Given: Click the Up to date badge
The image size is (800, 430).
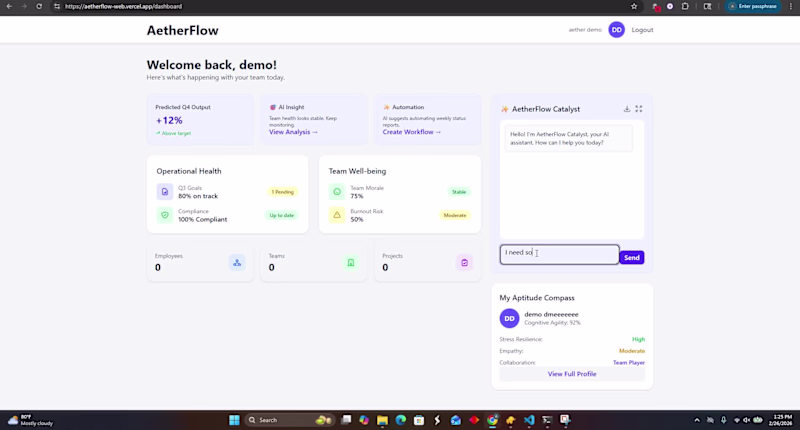Looking at the screenshot, I should click(x=282, y=215).
